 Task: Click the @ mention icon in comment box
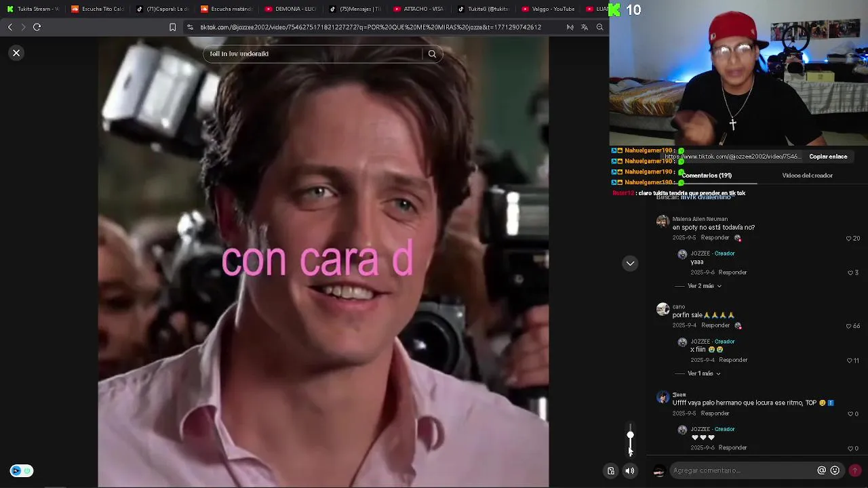821,470
